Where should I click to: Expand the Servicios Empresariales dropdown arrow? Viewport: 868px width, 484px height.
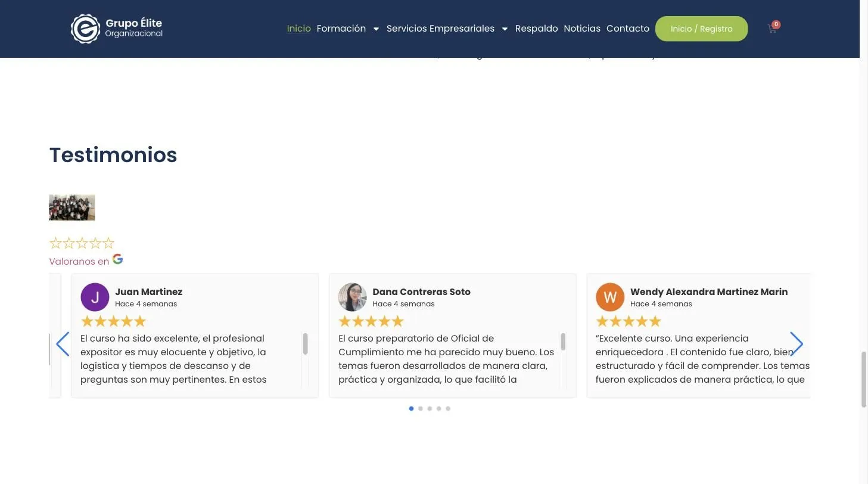point(505,29)
